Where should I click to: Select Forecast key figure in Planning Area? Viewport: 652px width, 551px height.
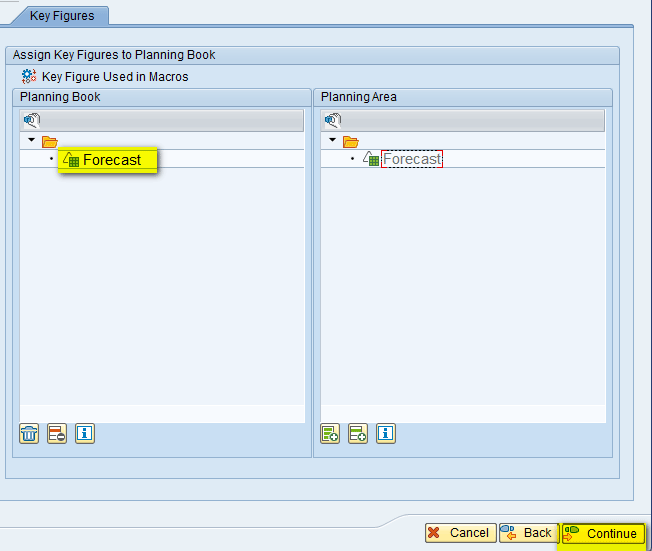(x=411, y=160)
